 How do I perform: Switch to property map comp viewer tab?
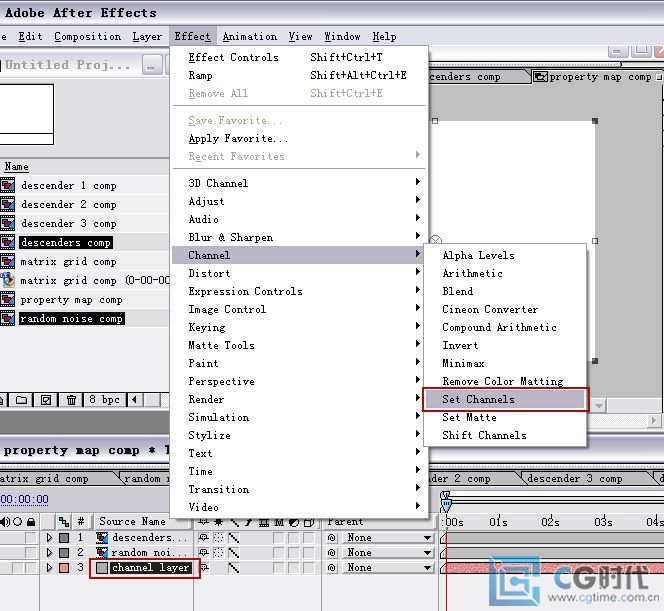[597, 77]
